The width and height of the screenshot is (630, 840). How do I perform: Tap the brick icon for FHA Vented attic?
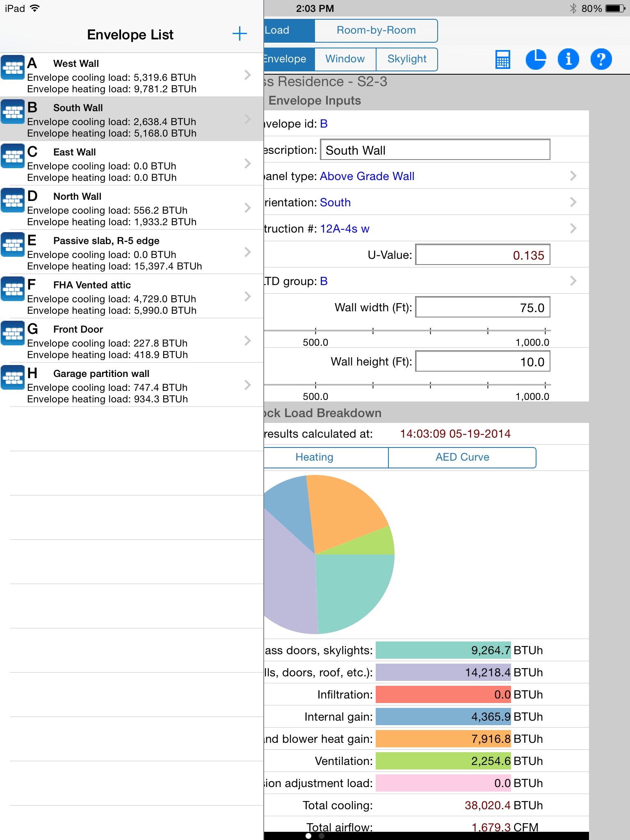[x=13, y=289]
